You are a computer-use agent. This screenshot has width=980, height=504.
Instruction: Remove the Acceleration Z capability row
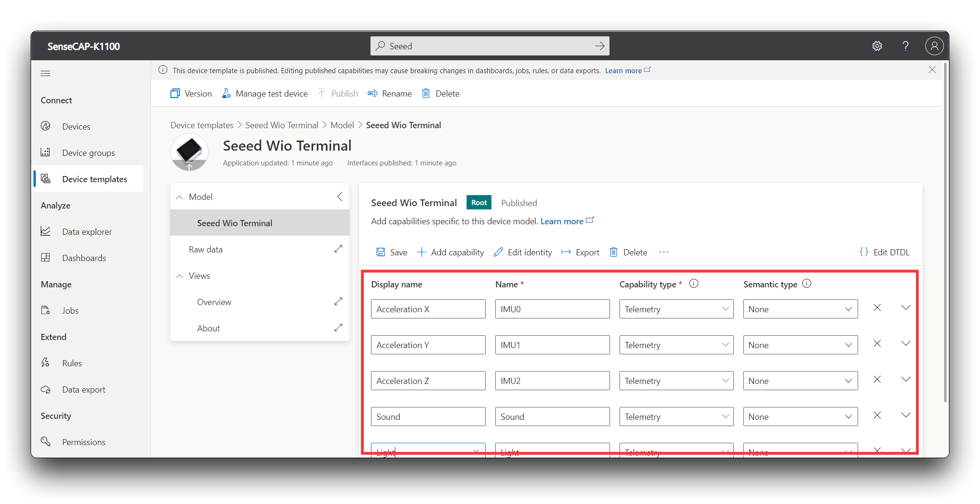point(877,380)
